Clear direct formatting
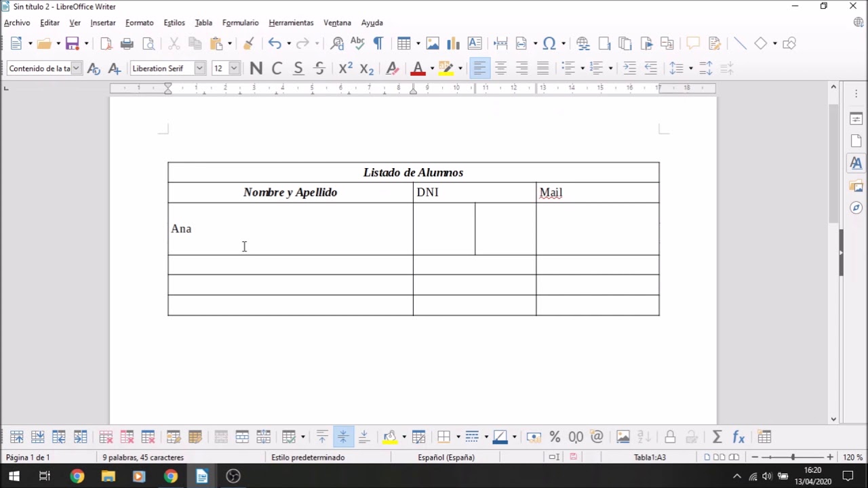868x488 pixels. (x=392, y=68)
